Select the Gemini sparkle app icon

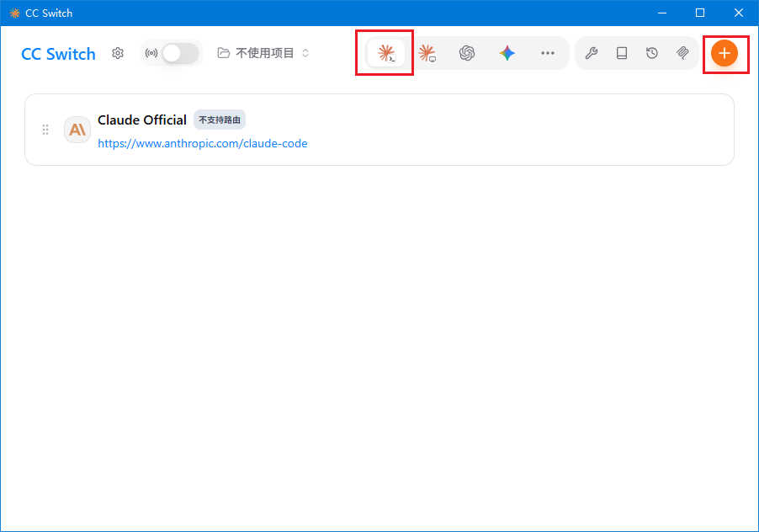point(507,53)
